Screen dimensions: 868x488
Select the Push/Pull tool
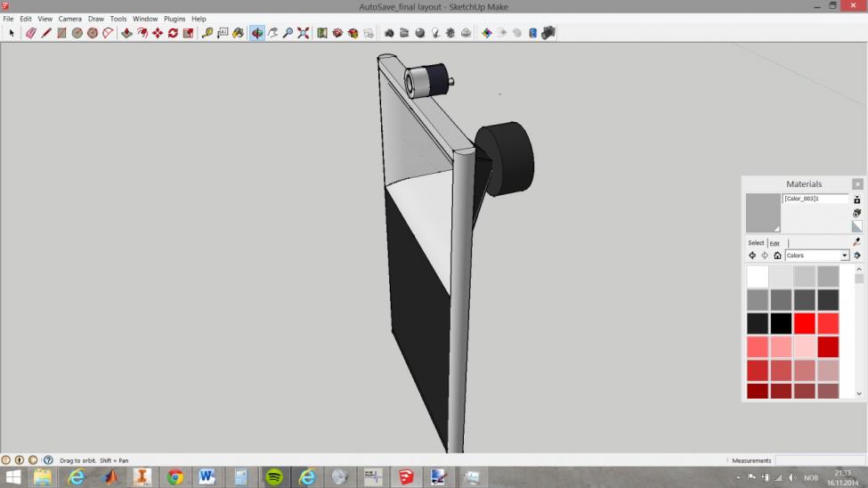tap(126, 33)
